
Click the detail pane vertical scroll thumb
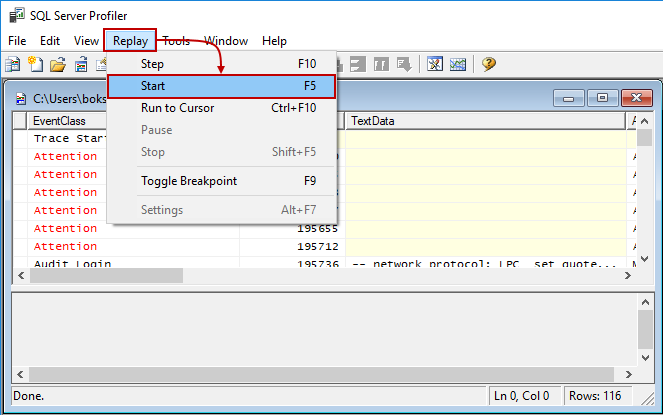(x=645, y=330)
